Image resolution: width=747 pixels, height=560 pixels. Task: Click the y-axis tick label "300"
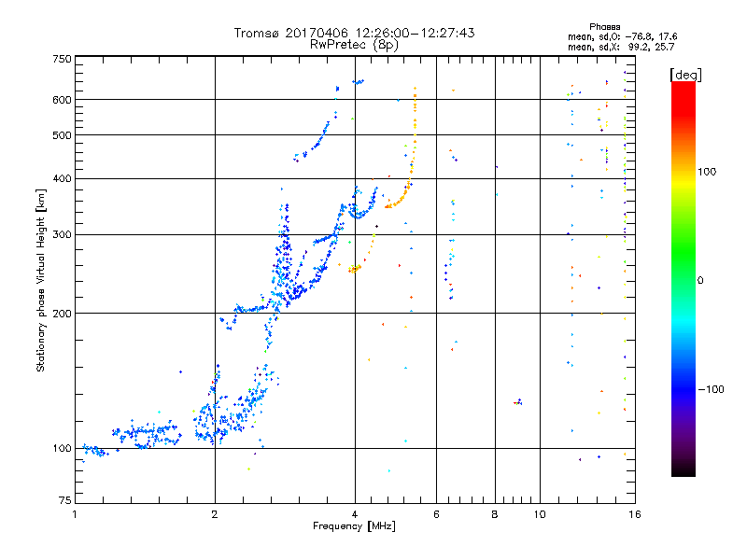(x=61, y=234)
